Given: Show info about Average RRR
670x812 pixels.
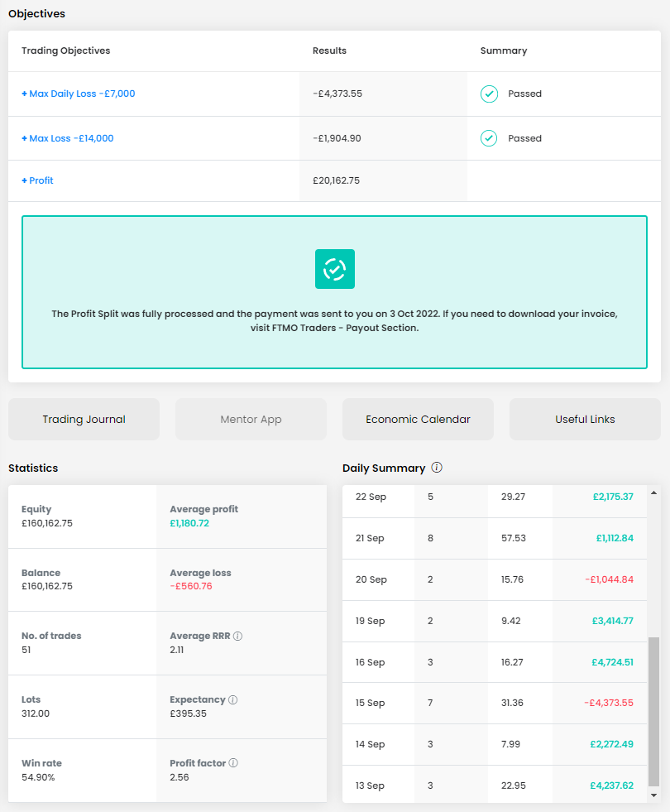Looking at the screenshot, I should (237, 636).
